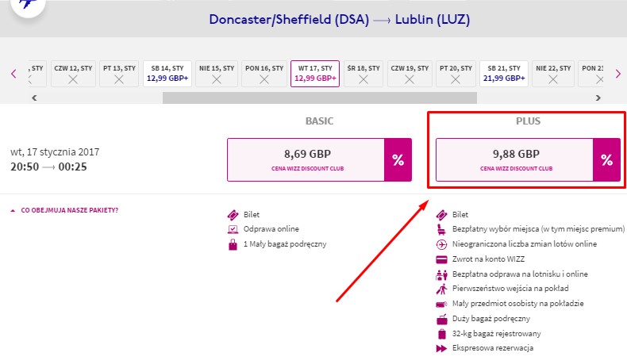Click the WIZZ account refund card icon

[x=441, y=259]
